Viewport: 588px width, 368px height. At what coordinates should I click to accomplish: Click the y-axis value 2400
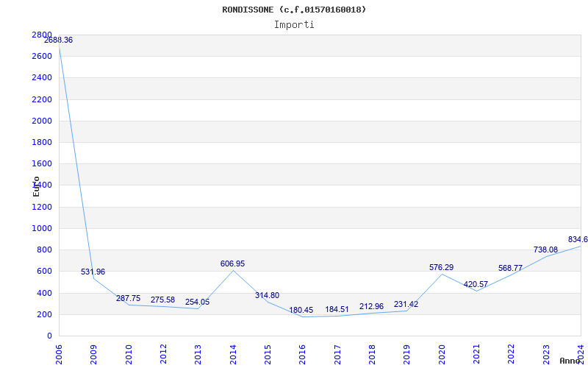(x=42, y=78)
